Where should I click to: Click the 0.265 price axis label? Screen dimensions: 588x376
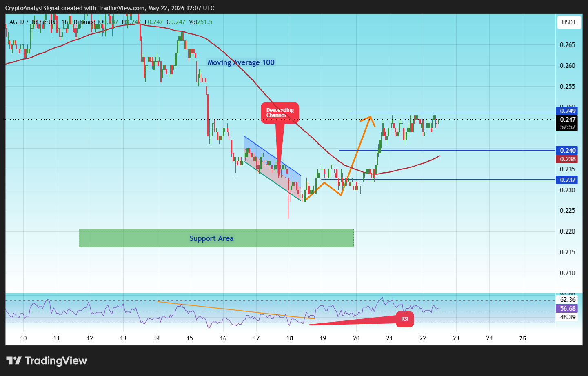point(568,45)
